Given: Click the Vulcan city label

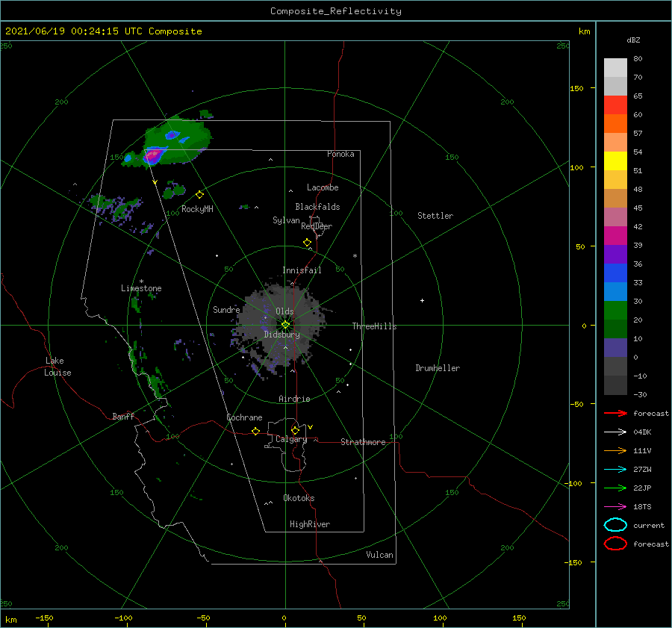Looking at the screenshot, I should pos(380,555).
